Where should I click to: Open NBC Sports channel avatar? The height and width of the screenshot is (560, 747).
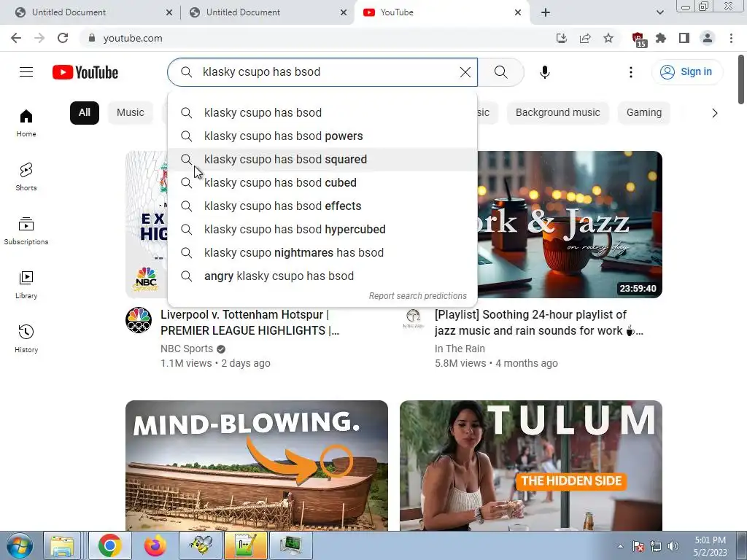(139, 320)
